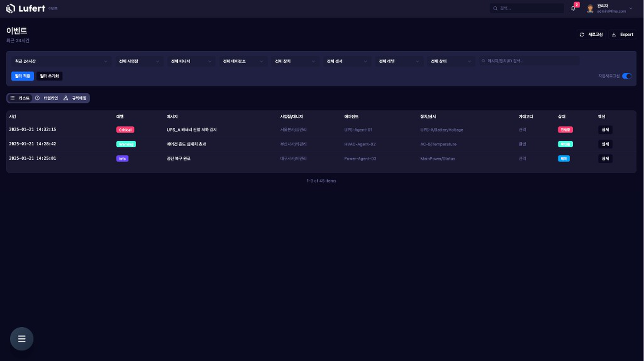The width and height of the screenshot is (644, 361).
Task: Click the Critical level badge
Action: (125, 130)
